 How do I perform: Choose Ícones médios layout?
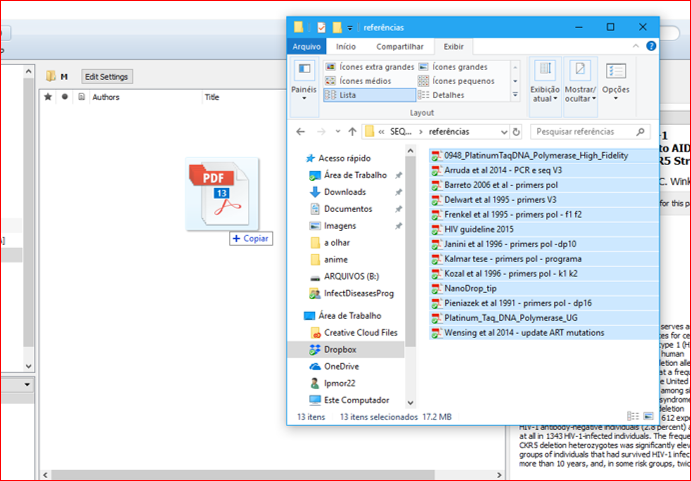[x=358, y=81]
